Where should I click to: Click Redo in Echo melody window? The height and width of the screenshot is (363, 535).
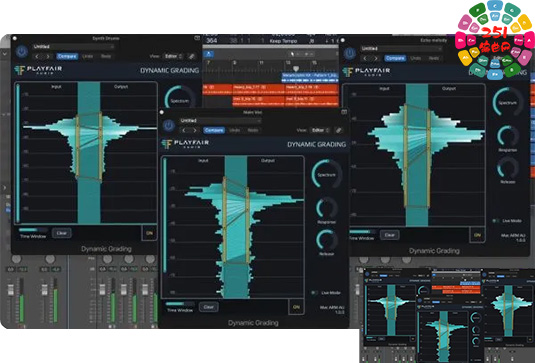point(434,58)
